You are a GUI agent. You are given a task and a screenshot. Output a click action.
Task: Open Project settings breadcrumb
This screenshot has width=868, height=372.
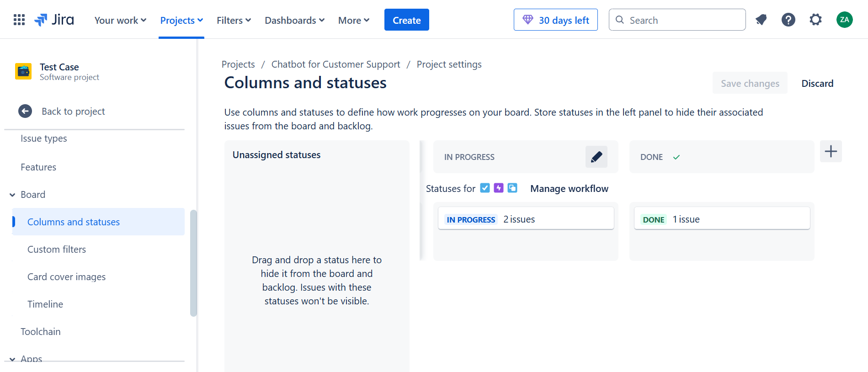click(x=449, y=64)
